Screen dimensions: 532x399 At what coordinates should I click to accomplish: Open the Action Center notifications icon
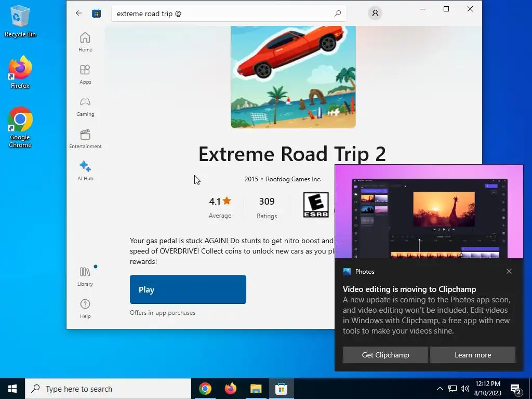point(516,389)
